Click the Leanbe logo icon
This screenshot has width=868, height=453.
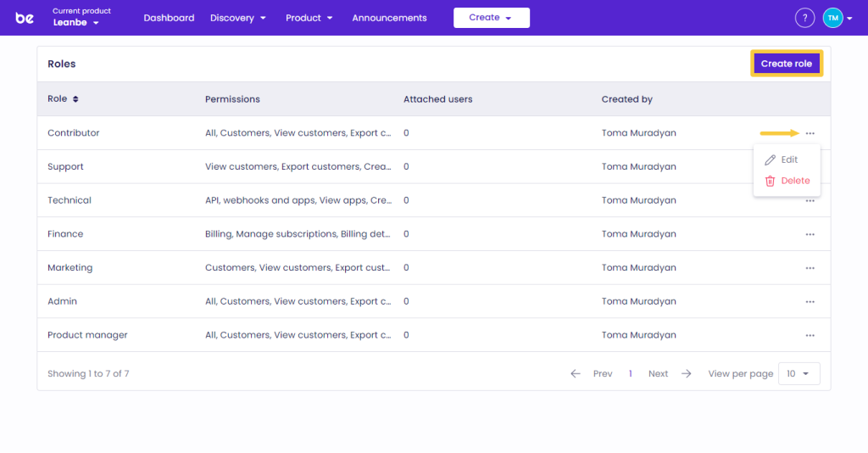point(25,18)
